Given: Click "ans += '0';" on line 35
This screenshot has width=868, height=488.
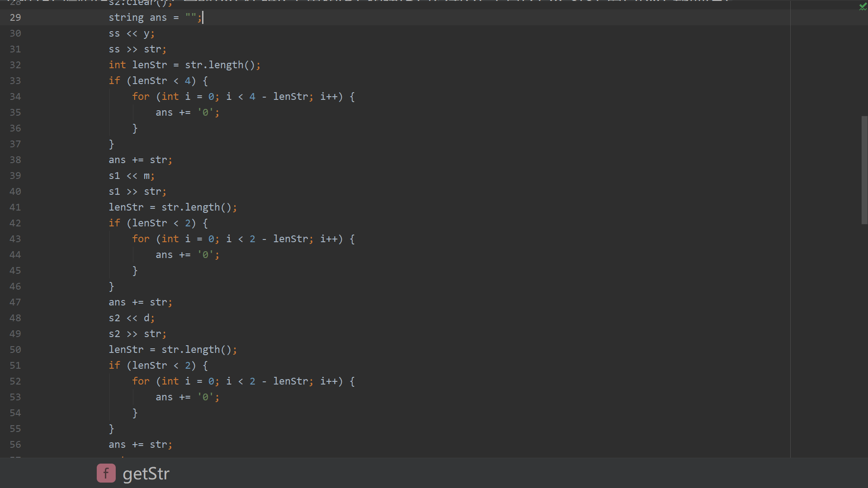Looking at the screenshot, I should (188, 113).
